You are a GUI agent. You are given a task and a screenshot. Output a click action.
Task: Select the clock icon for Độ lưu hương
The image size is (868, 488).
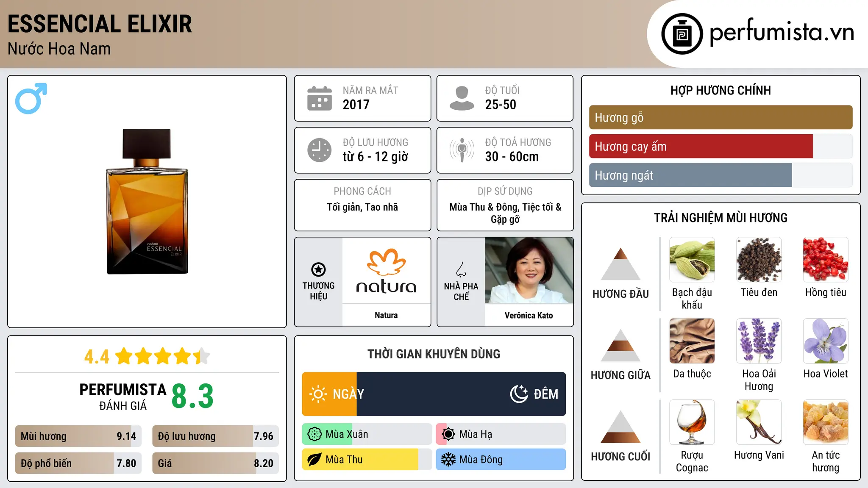[320, 150]
